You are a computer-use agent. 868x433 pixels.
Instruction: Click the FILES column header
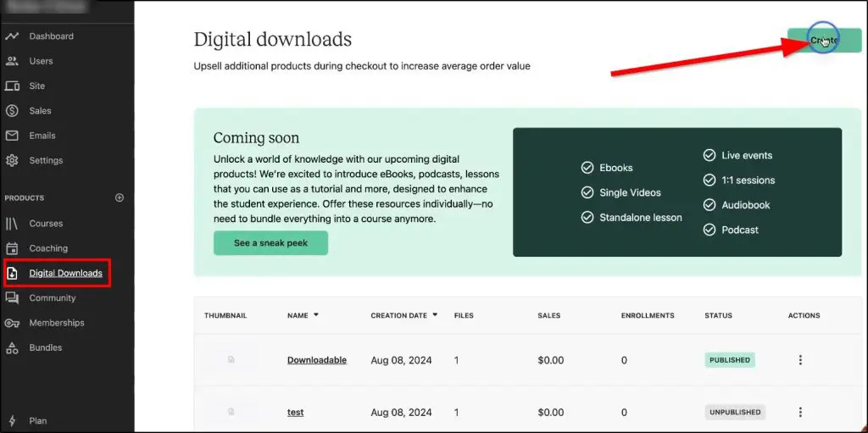tap(464, 315)
